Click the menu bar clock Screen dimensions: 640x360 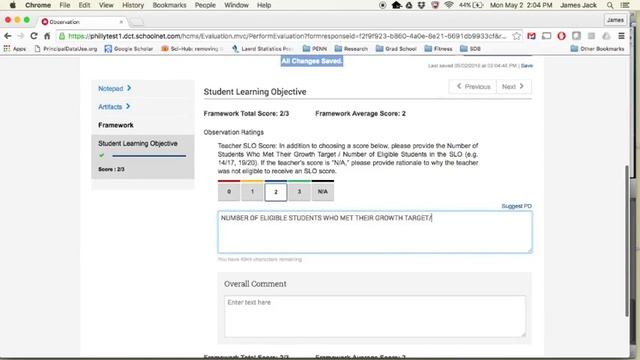pyautogui.click(x=521, y=5)
